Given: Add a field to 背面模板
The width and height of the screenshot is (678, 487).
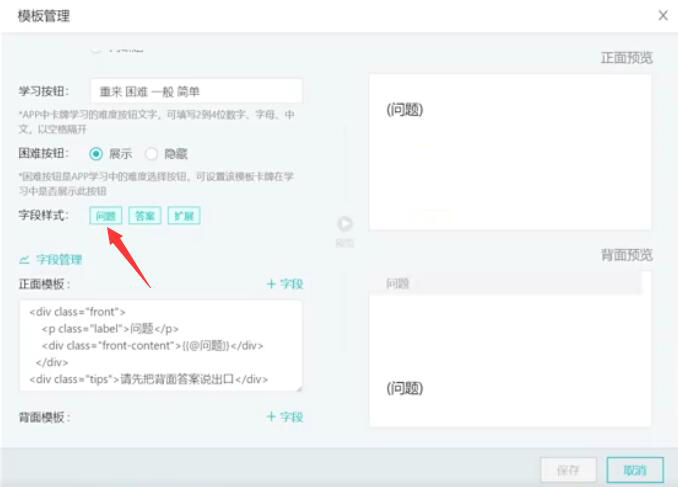Looking at the screenshot, I should pyautogui.click(x=285, y=417).
